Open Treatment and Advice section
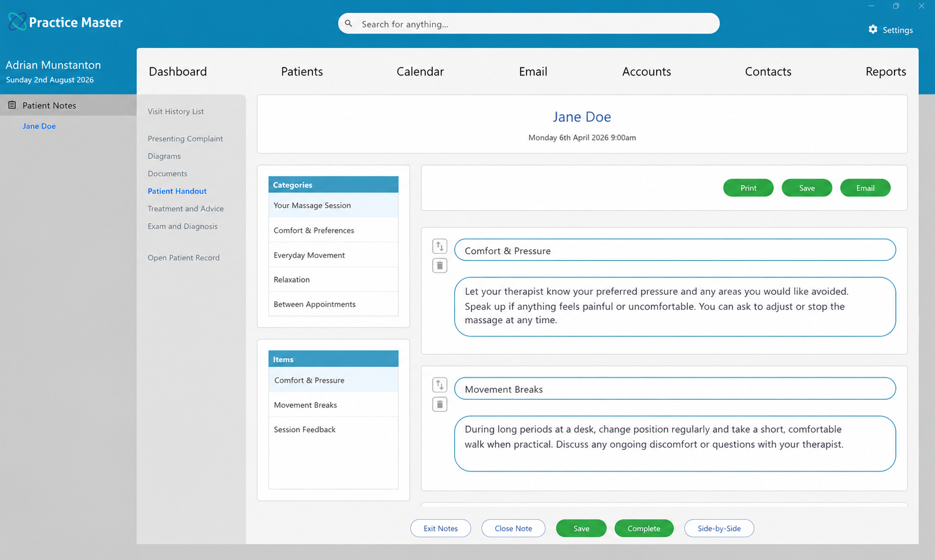 click(x=186, y=209)
